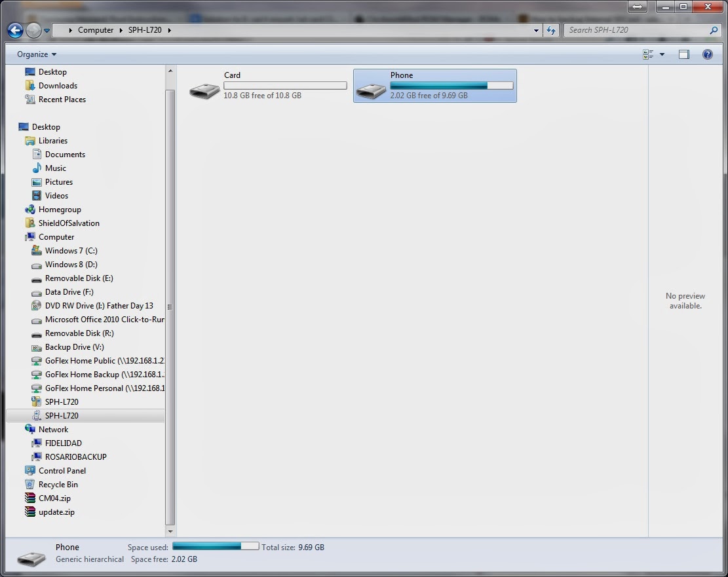
Task: Open the view options dropdown arrow
Action: tap(662, 54)
